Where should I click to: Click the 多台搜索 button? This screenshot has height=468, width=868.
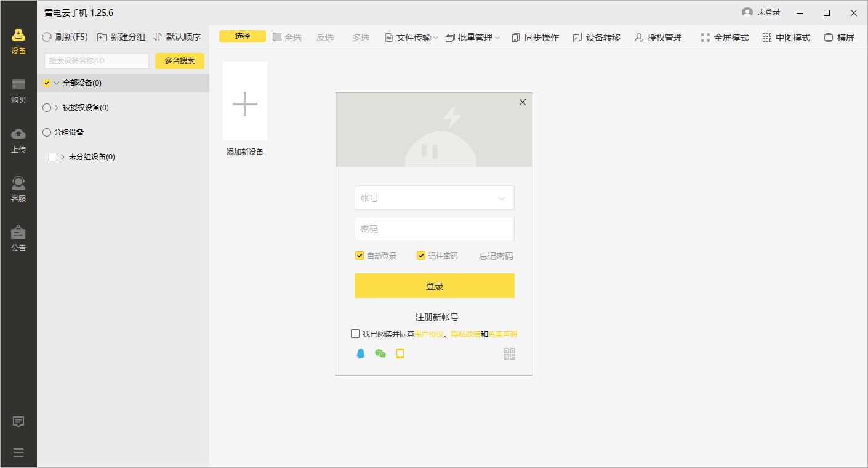[180, 61]
